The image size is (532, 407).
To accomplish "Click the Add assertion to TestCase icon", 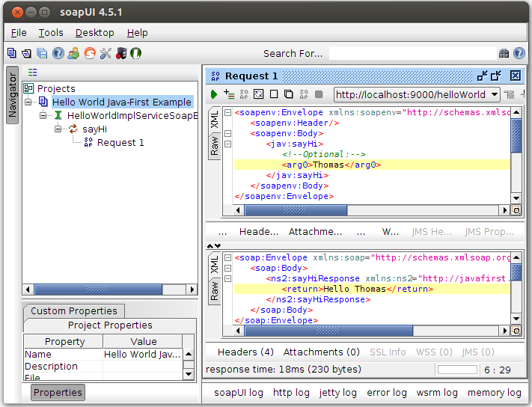I will (x=229, y=94).
